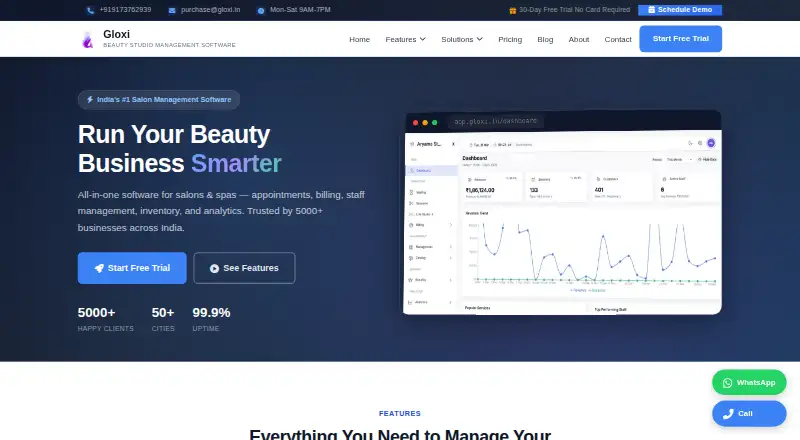Go to the Home page
The image size is (800, 440).
click(359, 39)
